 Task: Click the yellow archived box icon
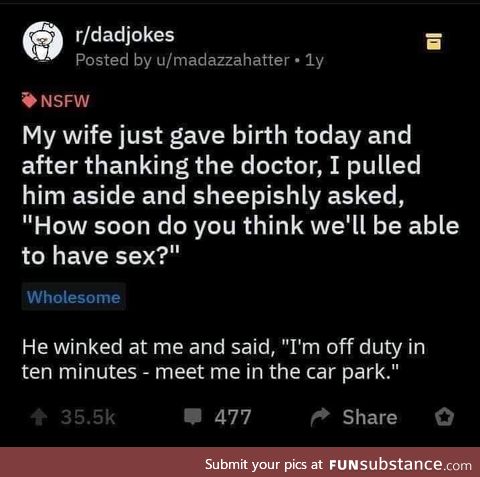(434, 42)
